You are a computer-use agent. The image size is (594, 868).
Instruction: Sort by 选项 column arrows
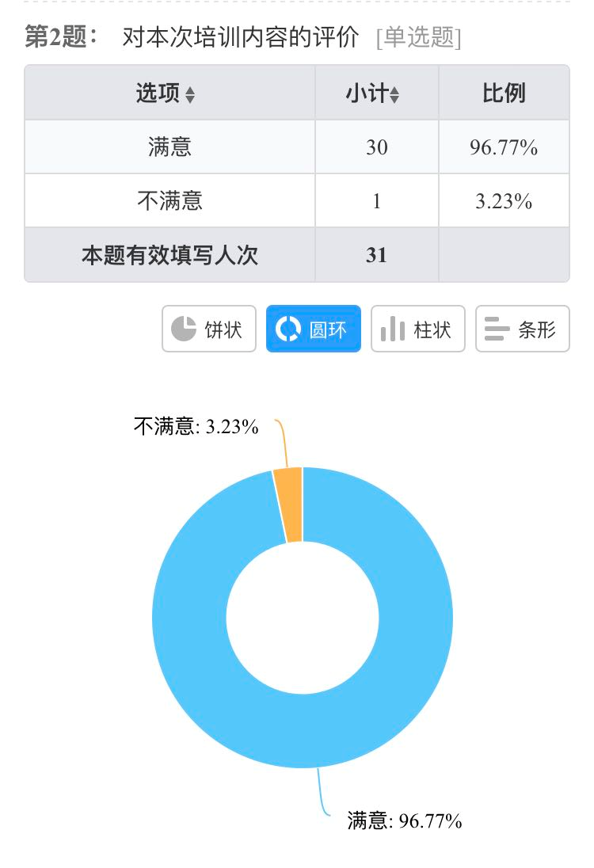(190, 95)
